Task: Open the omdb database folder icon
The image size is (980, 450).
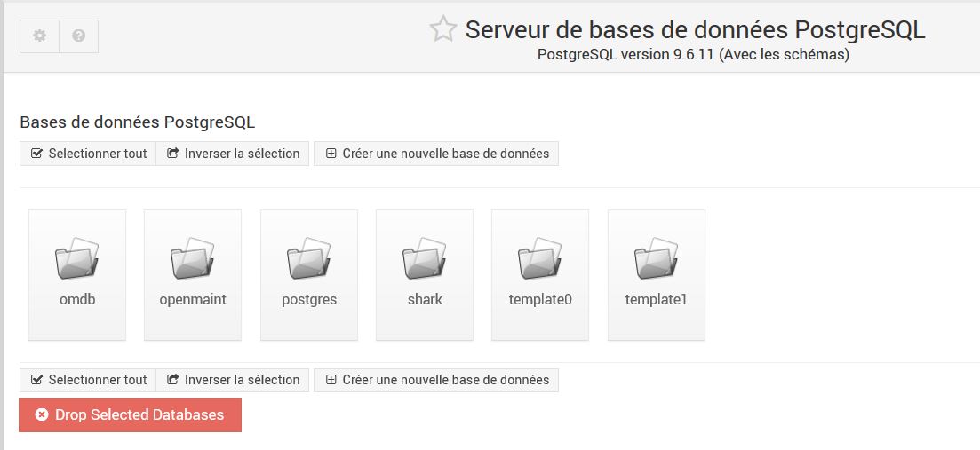Action: (77, 258)
